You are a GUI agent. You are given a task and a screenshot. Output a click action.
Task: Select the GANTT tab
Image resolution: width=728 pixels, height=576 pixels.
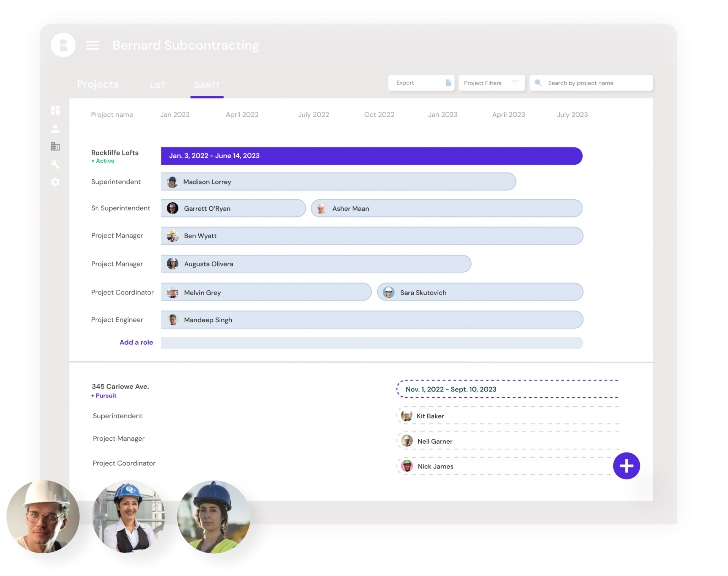pos(207,85)
